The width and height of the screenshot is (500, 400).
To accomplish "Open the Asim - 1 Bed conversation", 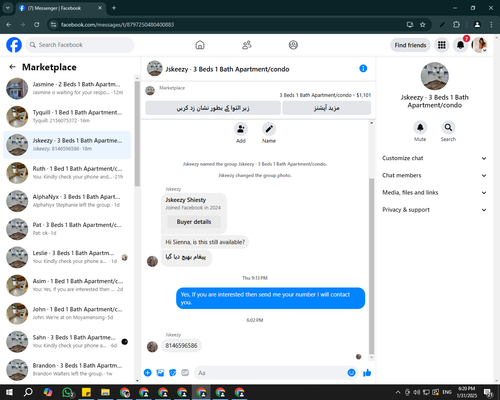I will click(x=67, y=285).
